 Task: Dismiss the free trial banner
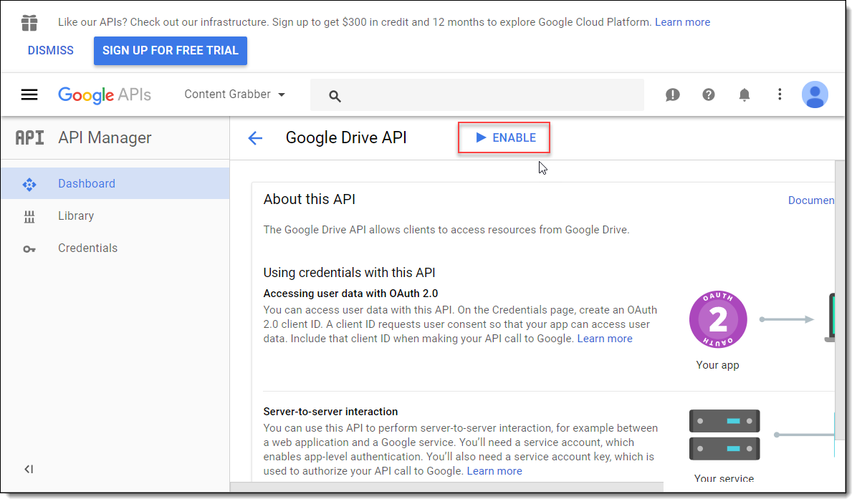click(50, 50)
